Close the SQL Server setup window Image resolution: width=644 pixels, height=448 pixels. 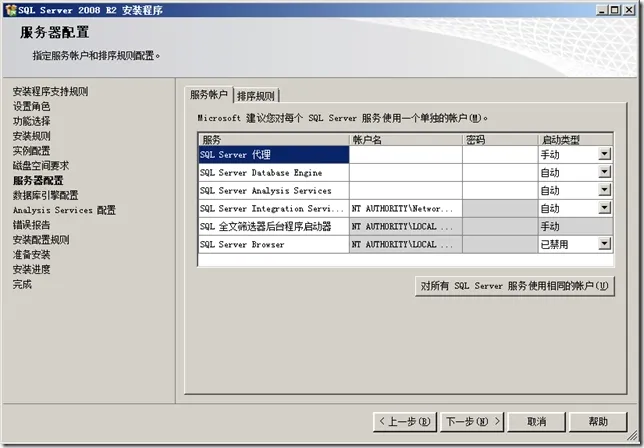(x=629, y=10)
